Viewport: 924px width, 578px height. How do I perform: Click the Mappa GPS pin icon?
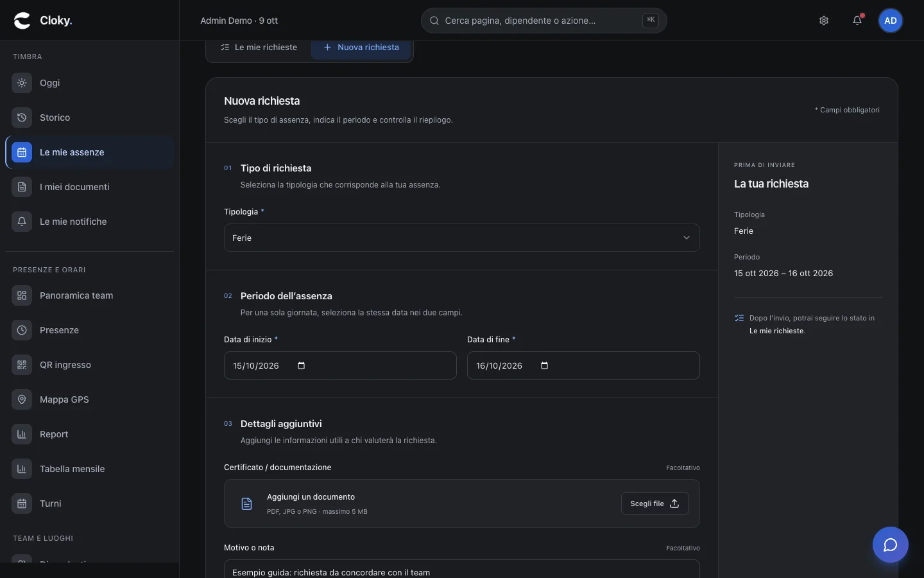click(22, 399)
